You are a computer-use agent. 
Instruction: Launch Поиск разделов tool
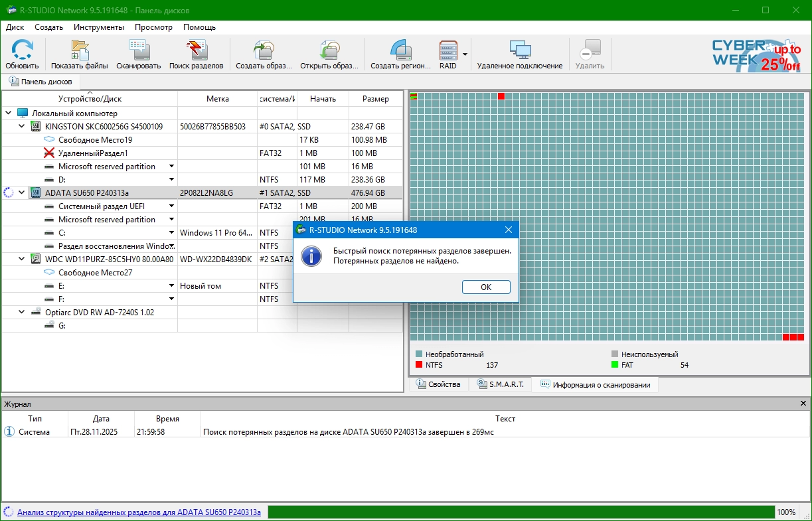coord(197,50)
